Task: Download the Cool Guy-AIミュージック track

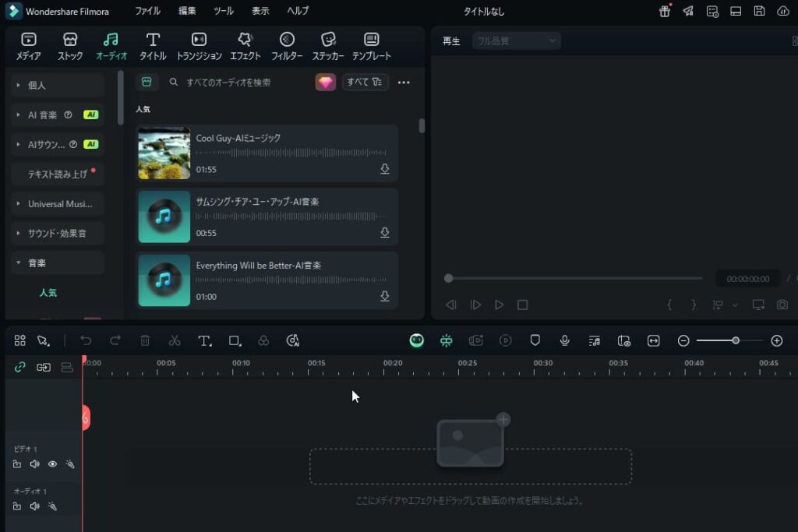Action: point(385,169)
